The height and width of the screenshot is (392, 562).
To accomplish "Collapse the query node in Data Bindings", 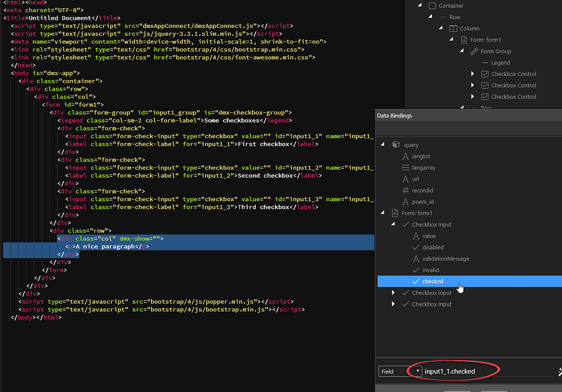I will (x=383, y=144).
